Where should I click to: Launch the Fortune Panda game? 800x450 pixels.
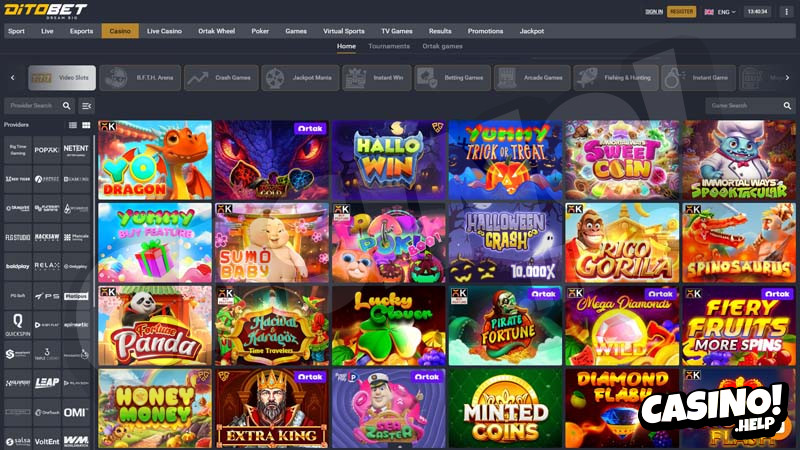(155, 326)
